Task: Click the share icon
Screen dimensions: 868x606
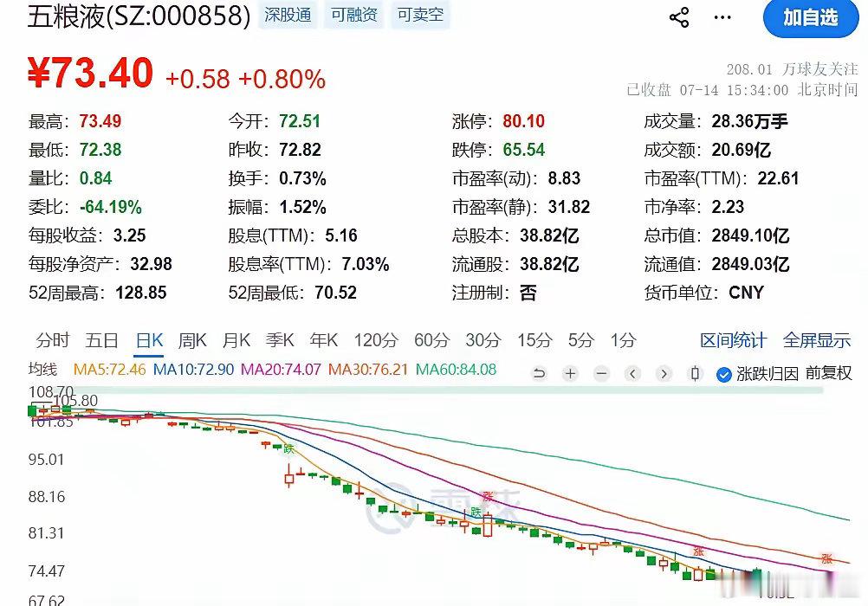Action: [679, 17]
